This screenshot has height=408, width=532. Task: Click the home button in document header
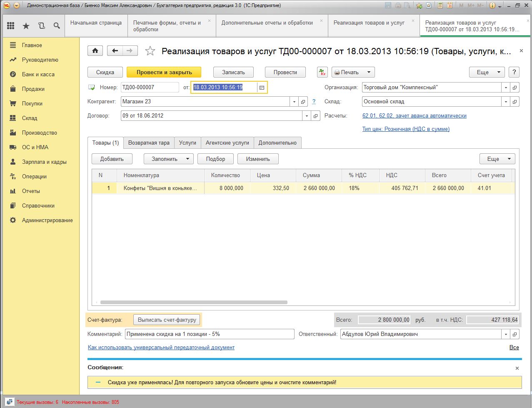tap(95, 51)
